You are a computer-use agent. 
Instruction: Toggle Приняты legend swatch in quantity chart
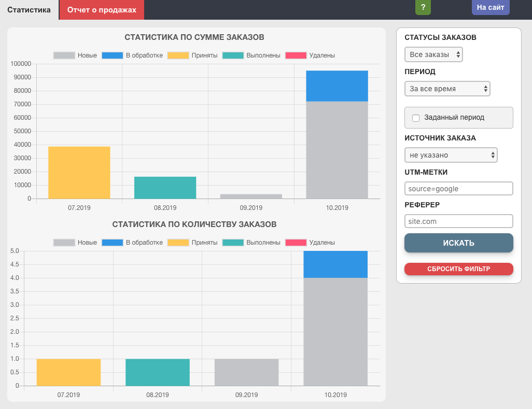(x=178, y=243)
